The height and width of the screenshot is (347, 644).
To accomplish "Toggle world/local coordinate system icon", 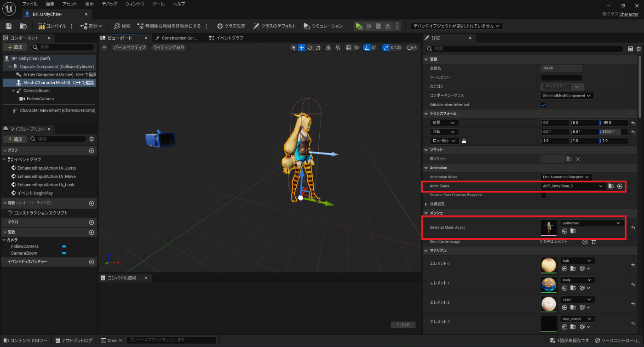I will (x=328, y=47).
